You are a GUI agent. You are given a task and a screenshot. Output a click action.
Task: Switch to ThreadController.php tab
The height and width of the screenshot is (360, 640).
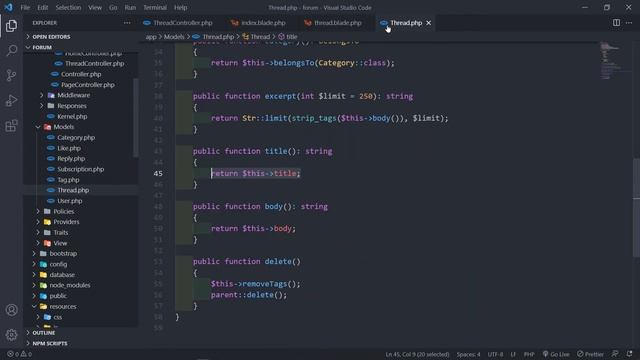(x=178, y=23)
